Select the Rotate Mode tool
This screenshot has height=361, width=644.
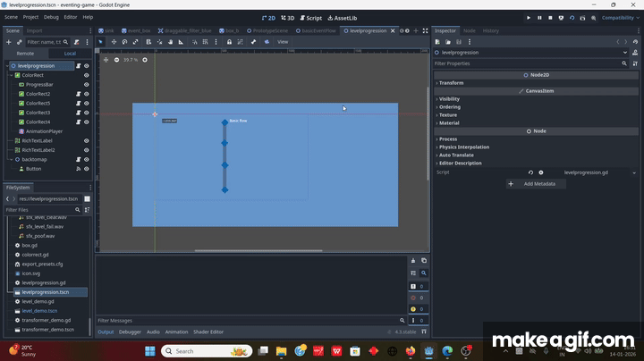pos(124,42)
